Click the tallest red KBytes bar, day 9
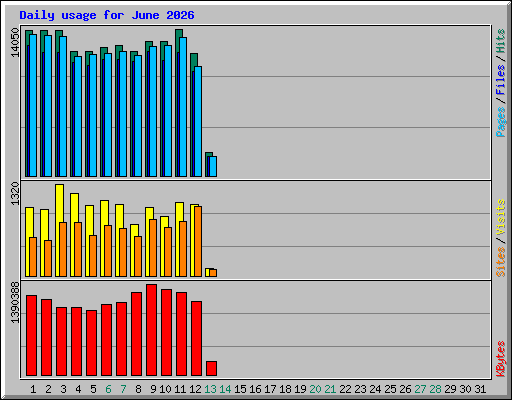 coord(151,330)
